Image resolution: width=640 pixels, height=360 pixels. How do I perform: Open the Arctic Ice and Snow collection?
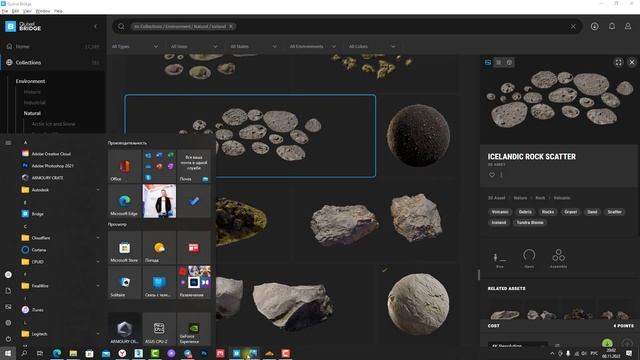[53, 124]
